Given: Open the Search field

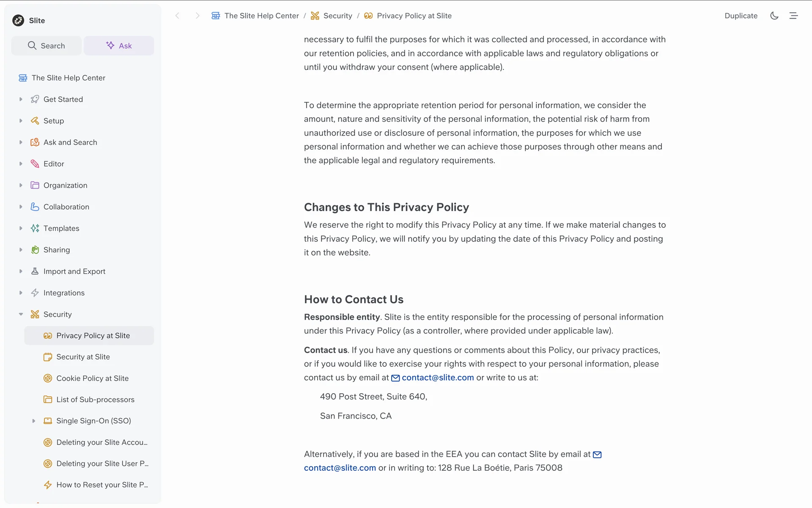Looking at the screenshot, I should click(x=47, y=46).
